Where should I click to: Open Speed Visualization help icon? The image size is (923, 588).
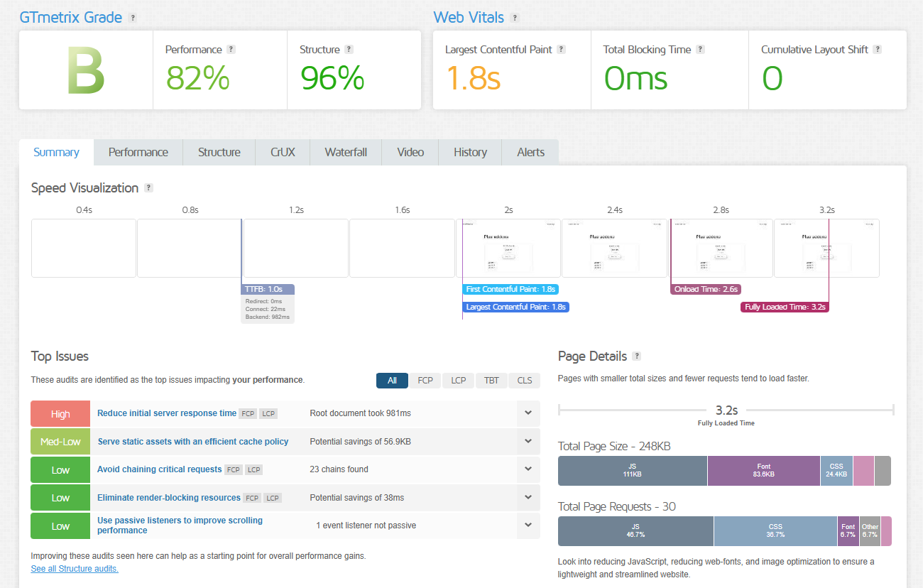[x=148, y=188]
